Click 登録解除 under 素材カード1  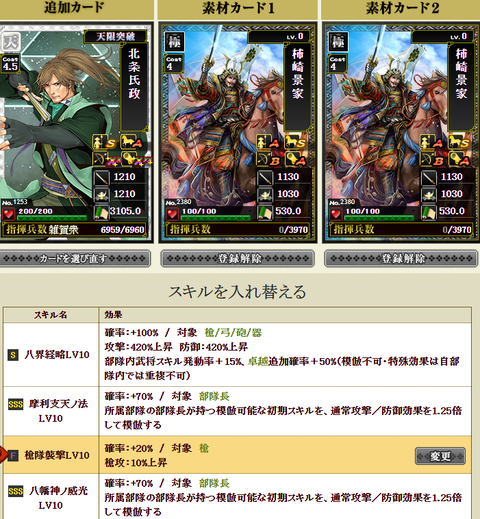pyautogui.click(x=237, y=258)
